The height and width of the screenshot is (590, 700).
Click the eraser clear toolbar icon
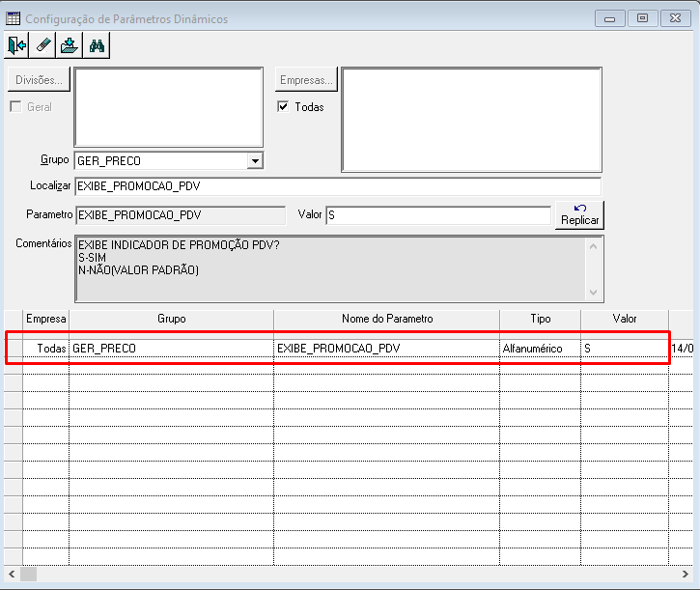(42, 45)
